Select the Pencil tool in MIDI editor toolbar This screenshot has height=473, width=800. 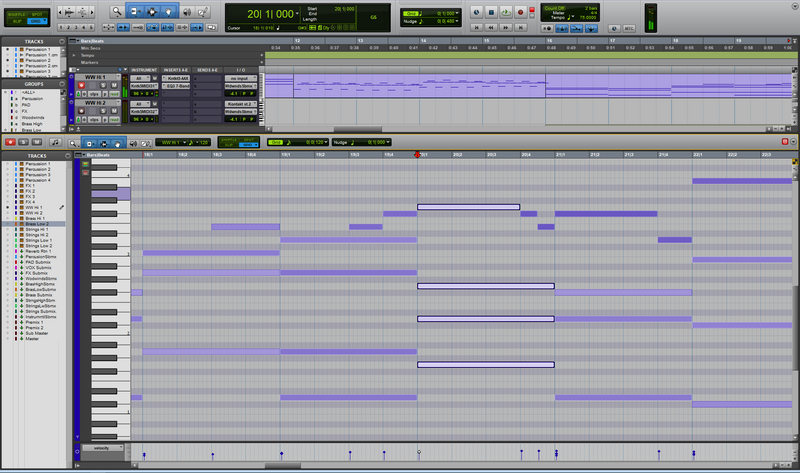tap(146, 143)
